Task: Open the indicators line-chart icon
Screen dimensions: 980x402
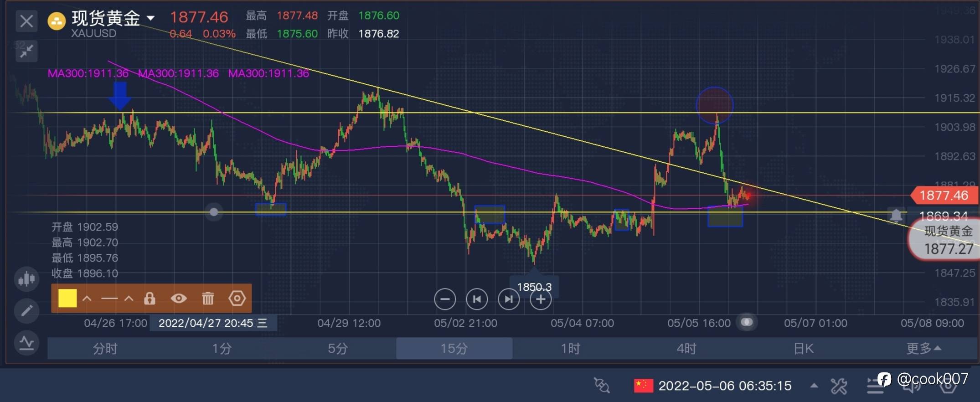Action: [x=26, y=342]
